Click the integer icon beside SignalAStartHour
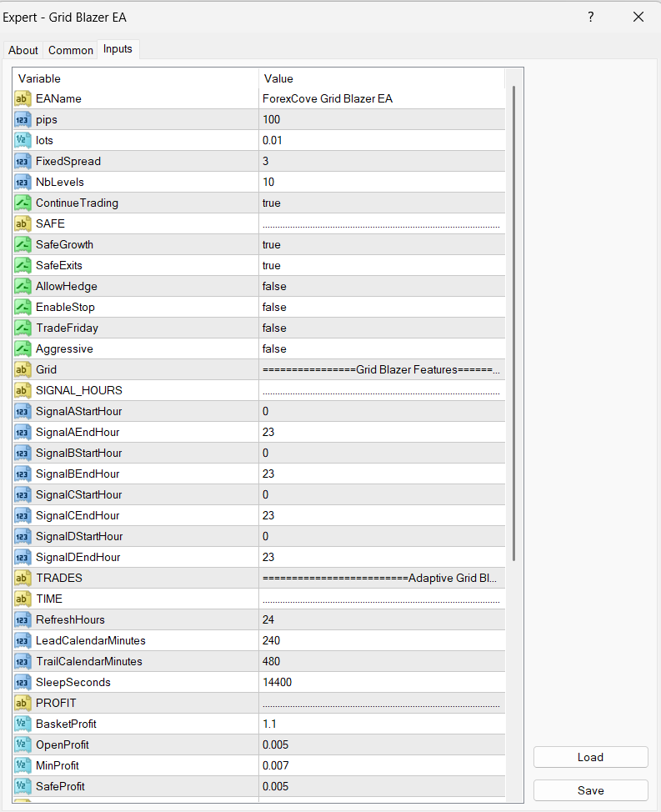This screenshot has height=812, width=661. click(23, 411)
